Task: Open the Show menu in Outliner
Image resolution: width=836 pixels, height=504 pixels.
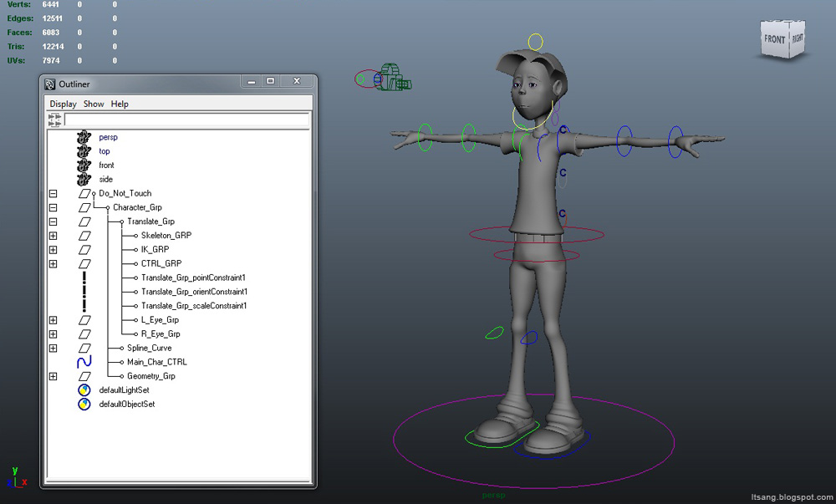Action: 94,104
